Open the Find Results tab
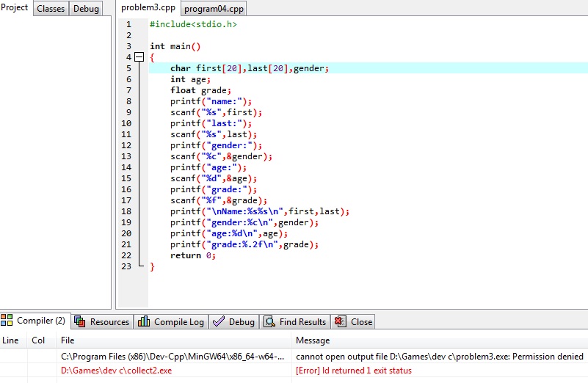Screen dimensions: 588x383 click(x=295, y=322)
